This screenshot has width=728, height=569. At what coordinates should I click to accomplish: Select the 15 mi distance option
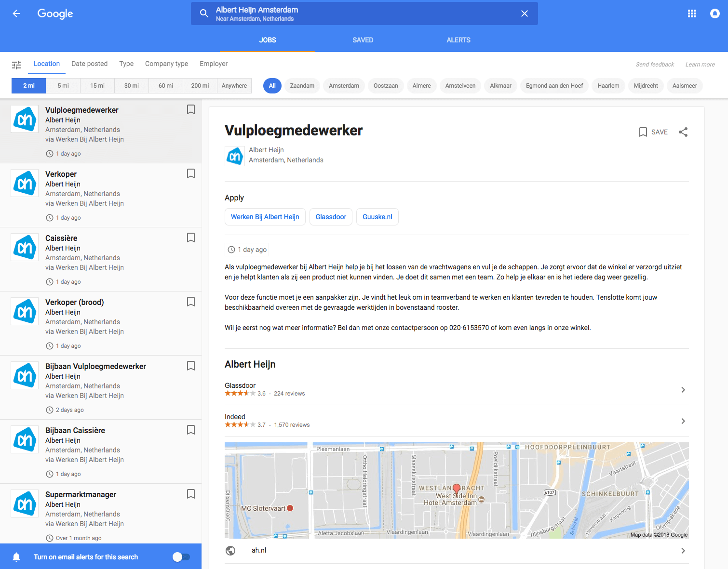97,86
